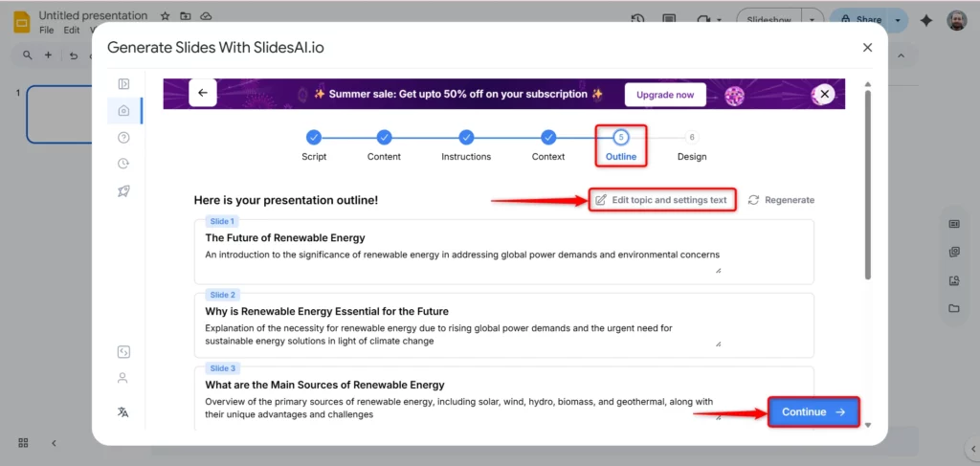Open the account profile icon in sidebar
The width and height of the screenshot is (980, 466).
point(122,378)
